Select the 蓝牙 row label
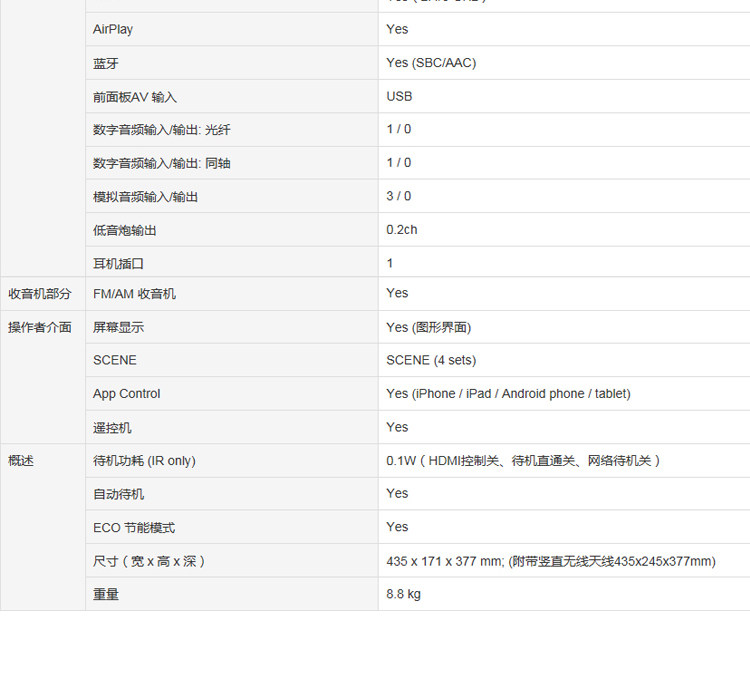This screenshot has height=676, width=750. pos(106,63)
